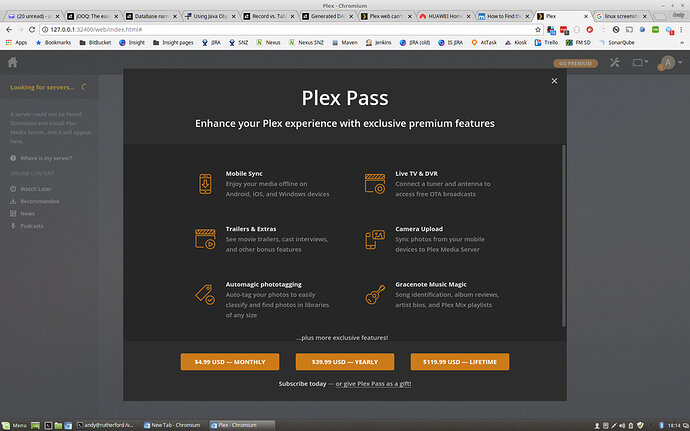Switch to the Record vs. Tab... tab

pos(269,16)
